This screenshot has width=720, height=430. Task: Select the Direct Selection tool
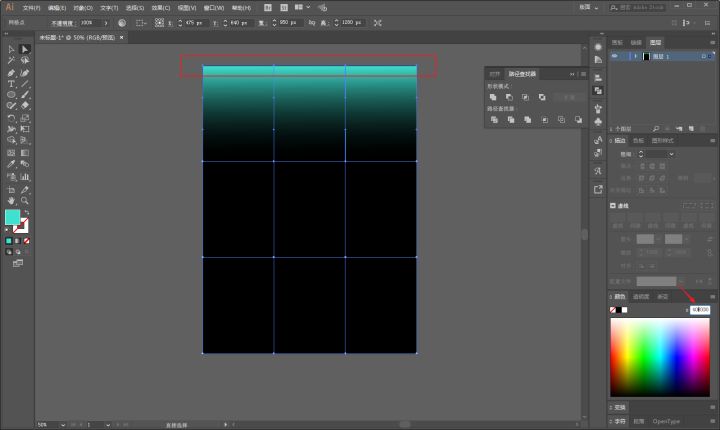25,49
